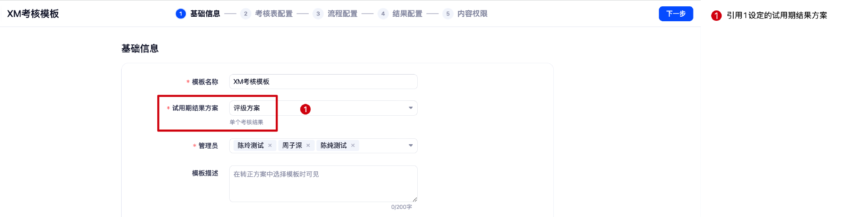
Task: Click the step 5 number circle
Action: [x=448, y=14]
